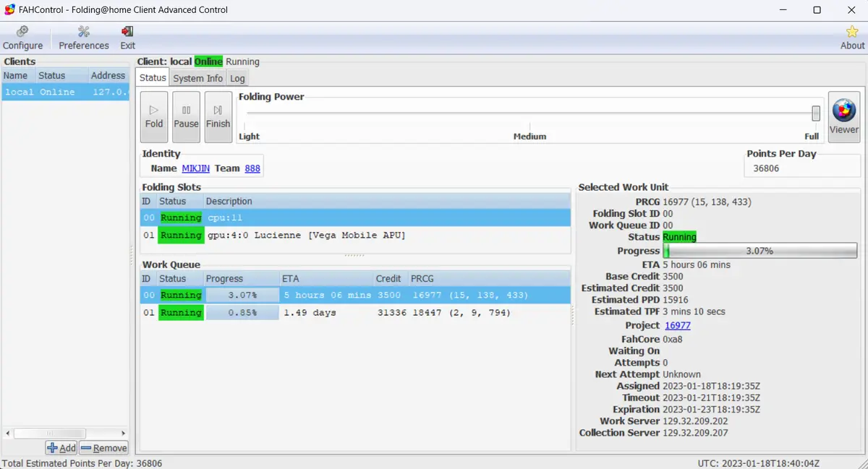Viewport: 868px width, 469px height.
Task: Click the Timeout date value
Action: [x=712, y=397]
